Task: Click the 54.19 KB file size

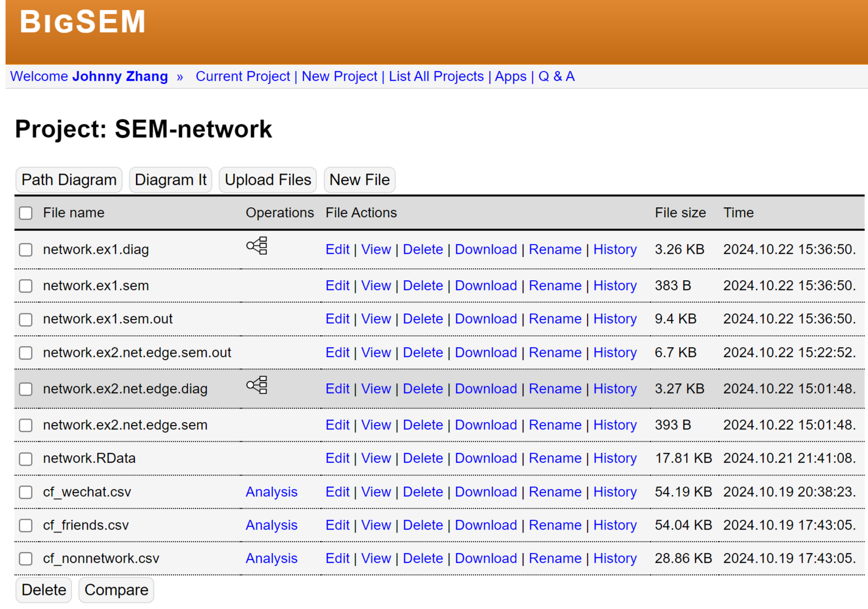Action: [683, 491]
